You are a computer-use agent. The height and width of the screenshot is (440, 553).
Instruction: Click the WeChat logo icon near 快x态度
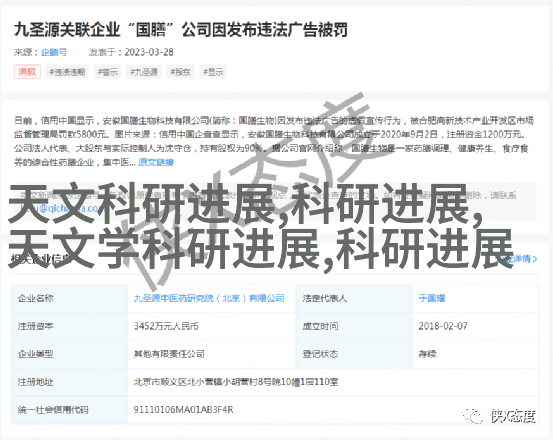tap(473, 416)
